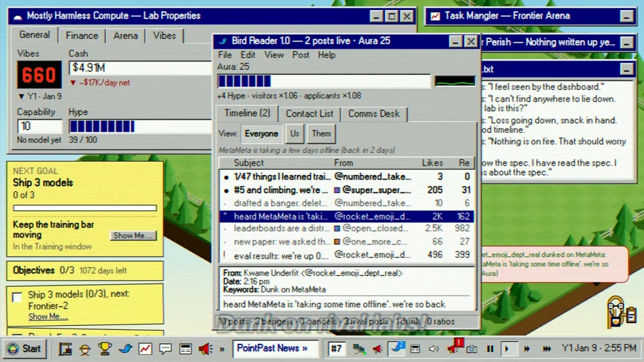Click the Aura progress bar in Bird Reader
This screenshot has height=362, width=644.
[x=323, y=81]
